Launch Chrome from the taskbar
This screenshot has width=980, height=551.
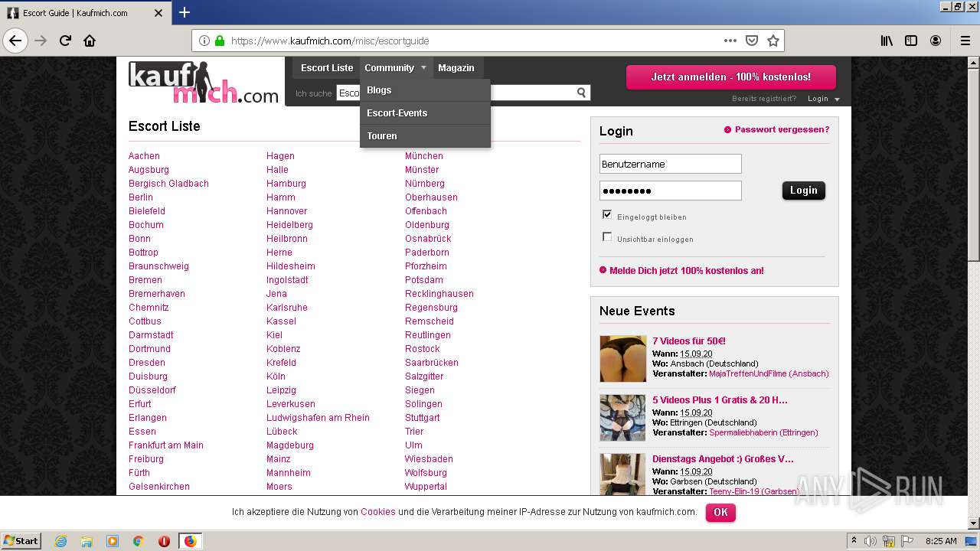139,541
